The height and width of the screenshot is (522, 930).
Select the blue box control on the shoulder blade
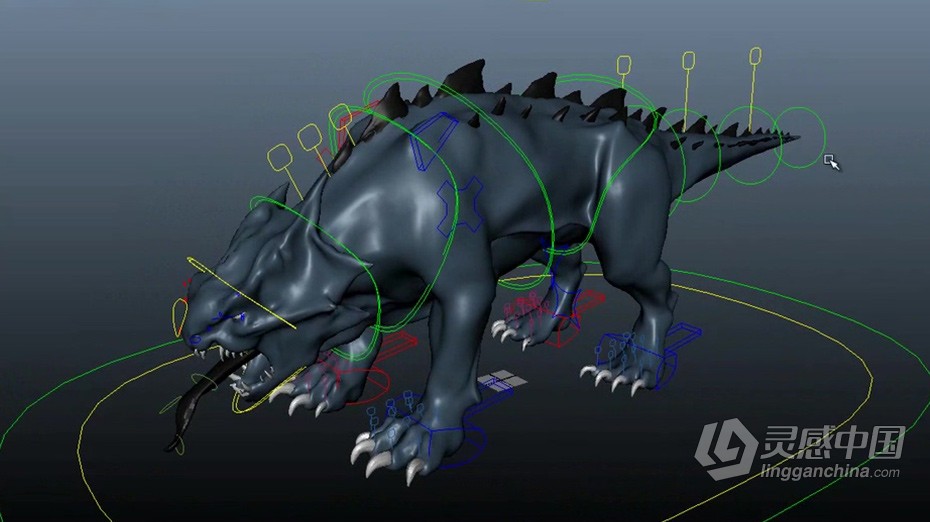pos(432,141)
